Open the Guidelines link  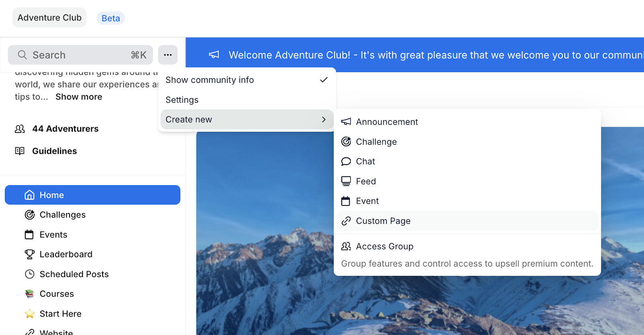[x=54, y=151]
